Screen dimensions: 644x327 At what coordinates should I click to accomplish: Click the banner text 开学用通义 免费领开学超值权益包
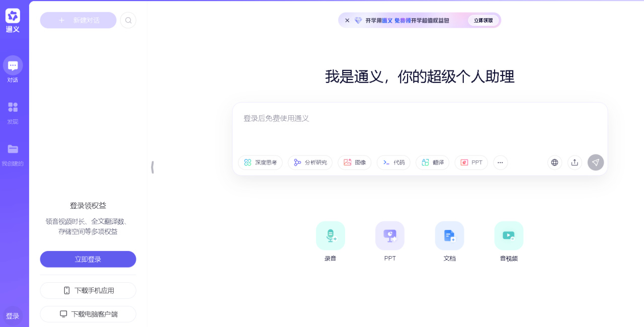click(x=407, y=21)
